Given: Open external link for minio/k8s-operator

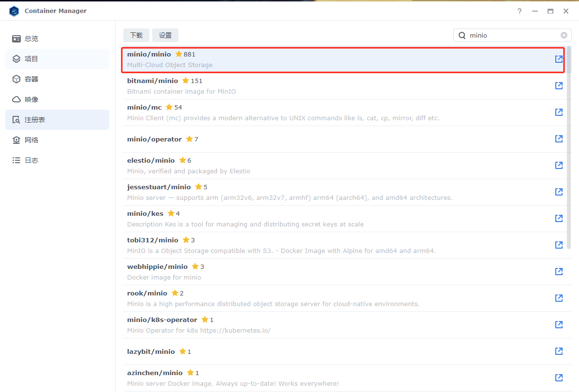Looking at the screenshot, I should [559, 324].
